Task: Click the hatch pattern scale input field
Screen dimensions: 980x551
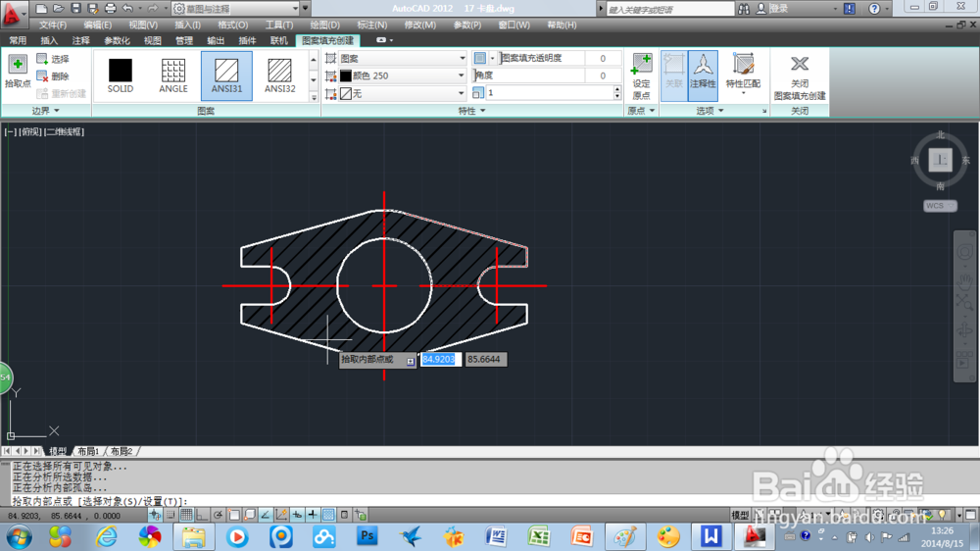Action: pyautogui.click(x=549, y=92)
